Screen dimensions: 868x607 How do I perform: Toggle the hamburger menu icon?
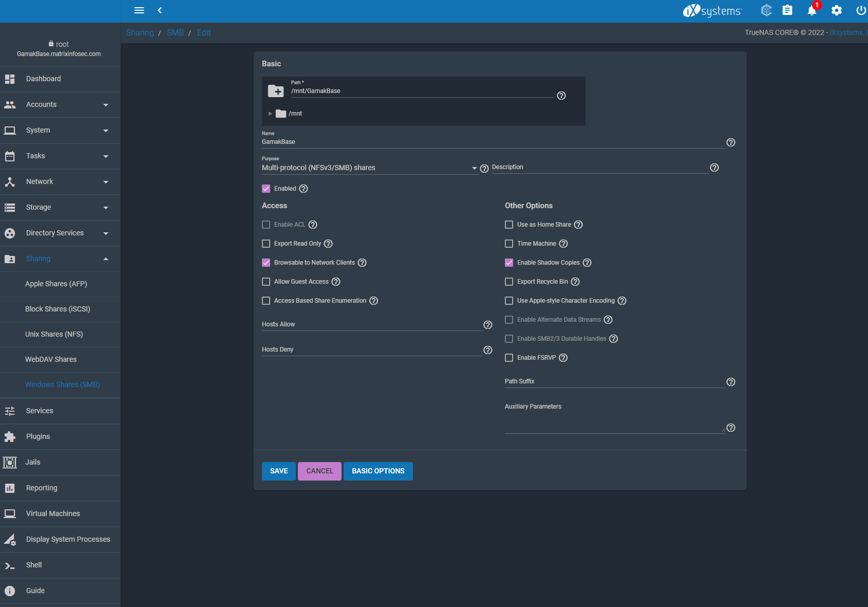139,10
